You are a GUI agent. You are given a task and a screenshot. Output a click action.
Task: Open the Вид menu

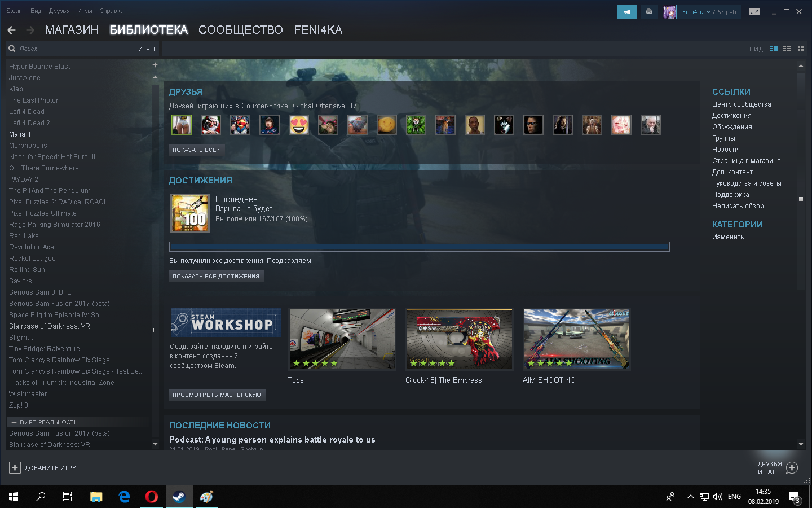[x=36, y=11]
